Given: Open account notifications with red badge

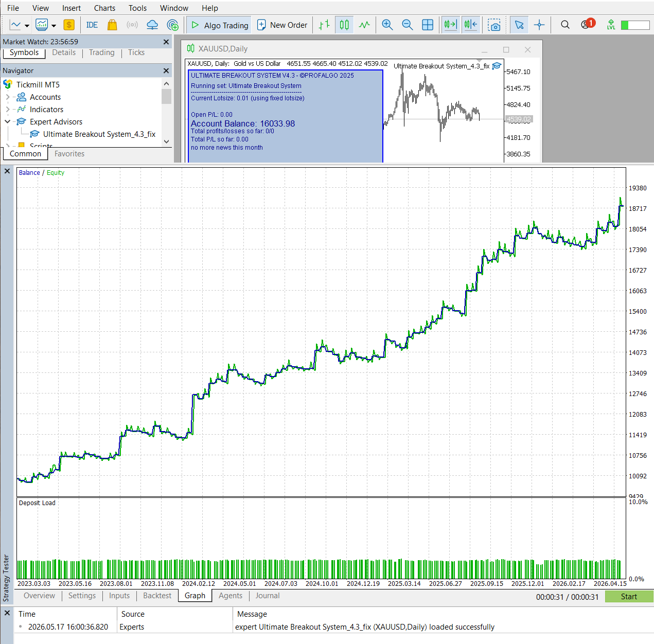Looking at the screenshot, I should click(587, 24).
